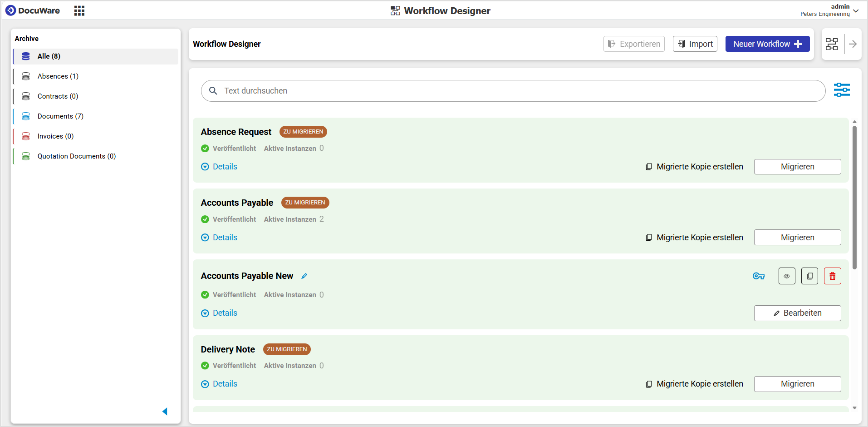This screenshot has height=427, width=868.
Task: Open the filter options beside the search bar
Action: tap(842, 90)
